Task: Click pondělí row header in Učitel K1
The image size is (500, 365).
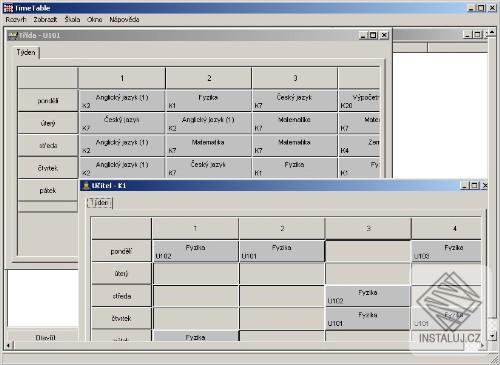Action: pos(121,251)
